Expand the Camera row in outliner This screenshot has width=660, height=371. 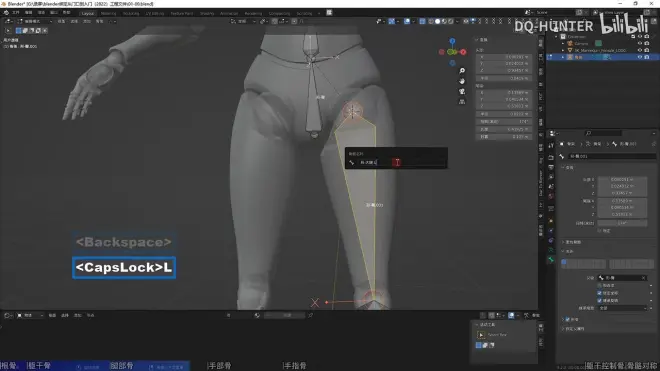[563, 43]
